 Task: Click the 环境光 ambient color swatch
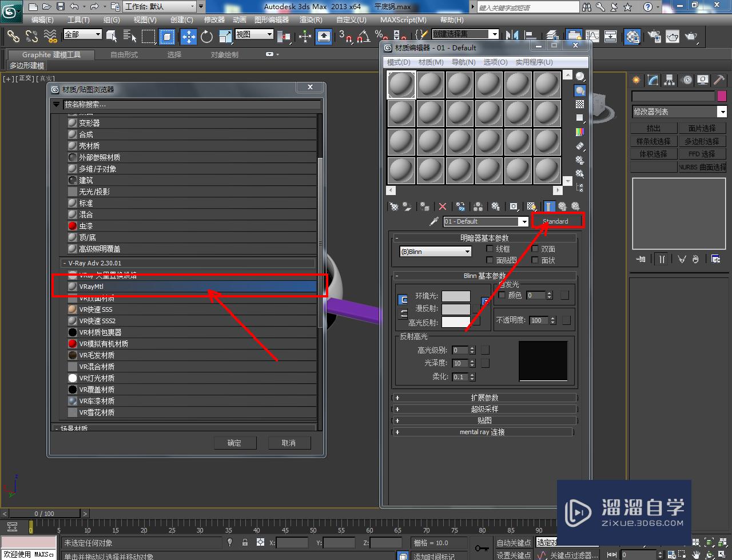pyautogui.click(x=456, y=296)
